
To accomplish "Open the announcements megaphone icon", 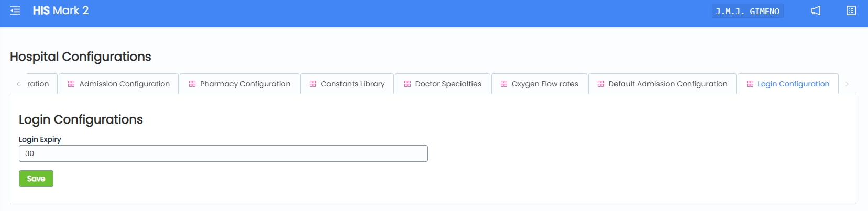I will pos(816,10).
